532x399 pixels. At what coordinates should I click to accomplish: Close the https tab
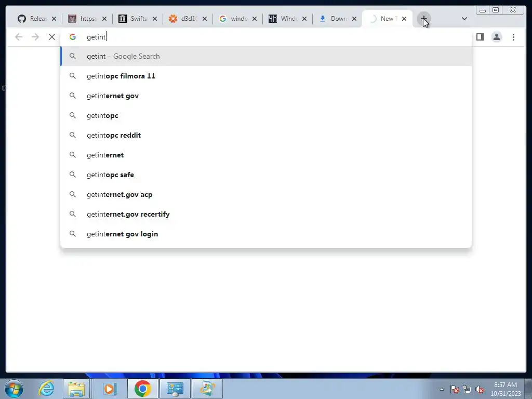point(104,19)
